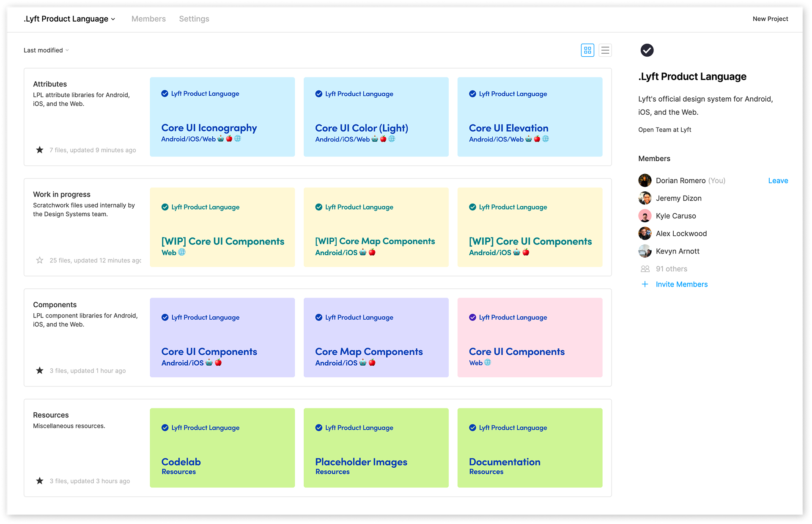812x524 pixels.
Task: Go to the Settings tab
Action: pos(194,19)
